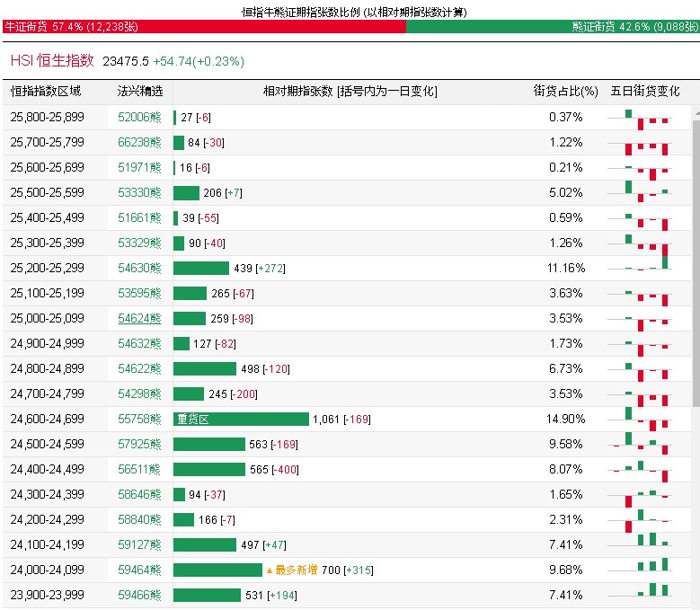This screenshot has width=700, height=610.
Task: Click the 最多新增 triangle marker icon
Action: point(270,570)
